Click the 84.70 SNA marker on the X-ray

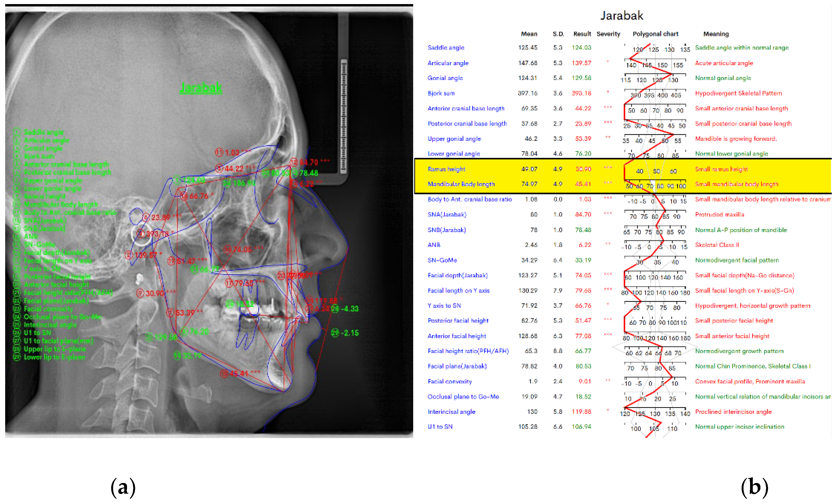(x=309, y=162)
